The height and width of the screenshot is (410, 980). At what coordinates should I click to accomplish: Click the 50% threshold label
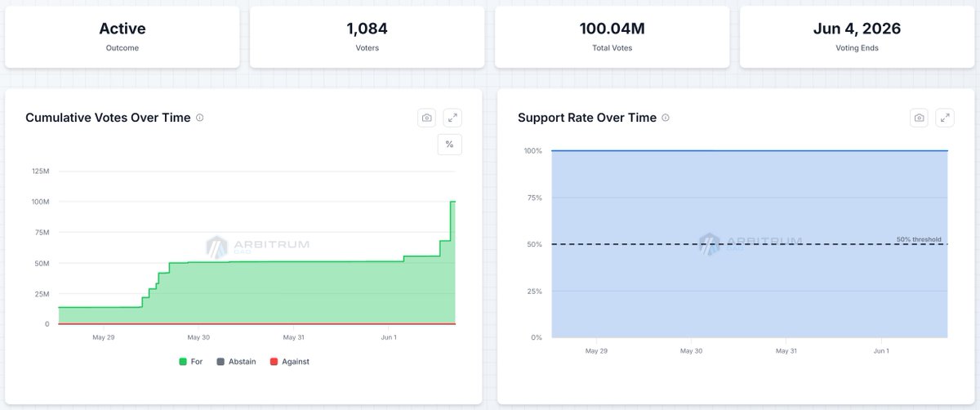point(919,239)
